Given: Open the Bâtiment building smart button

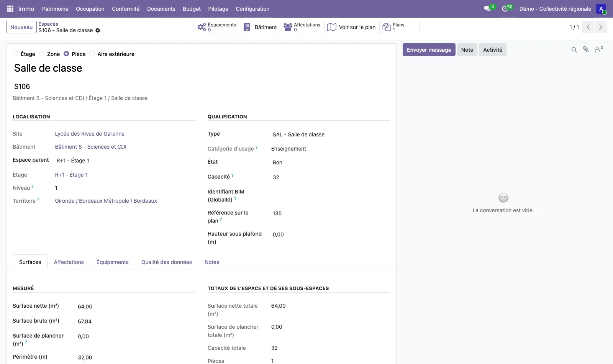Looking at the screenshot, I should point(261,27).
